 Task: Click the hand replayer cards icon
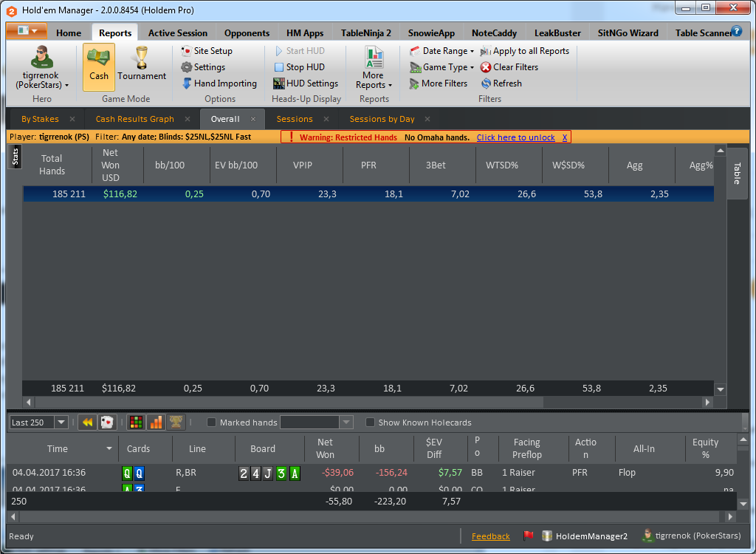tap(106, 423)
